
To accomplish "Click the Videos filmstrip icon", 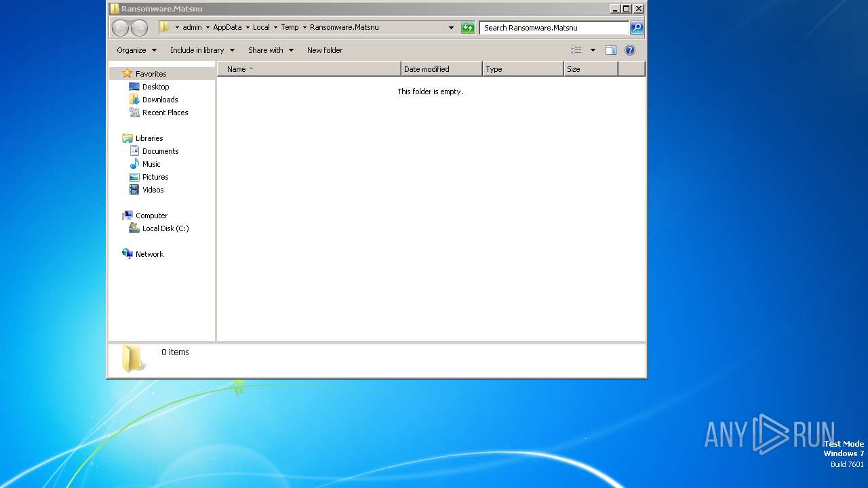I will (x=134, y=190).
